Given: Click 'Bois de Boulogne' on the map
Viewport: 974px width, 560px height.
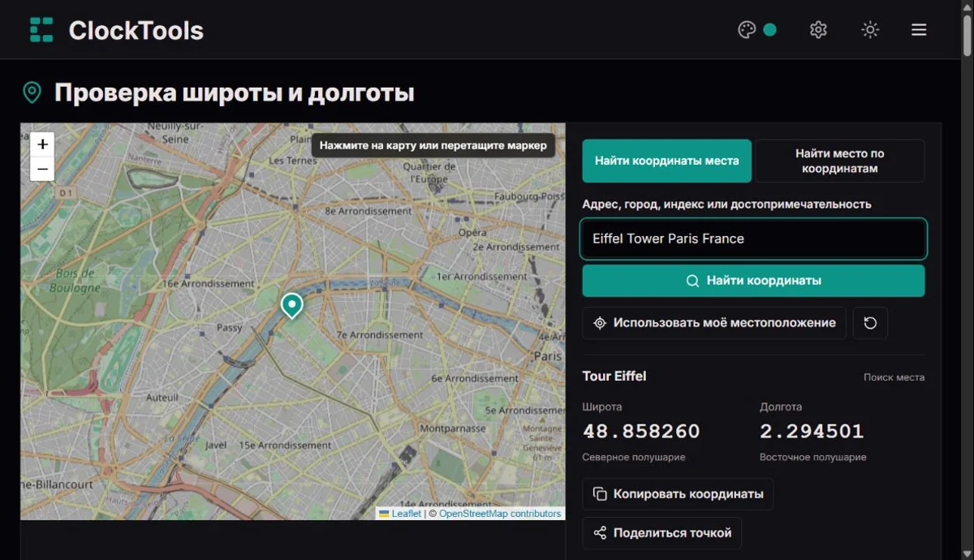Looking at the screenshot, I should [75, 281].
